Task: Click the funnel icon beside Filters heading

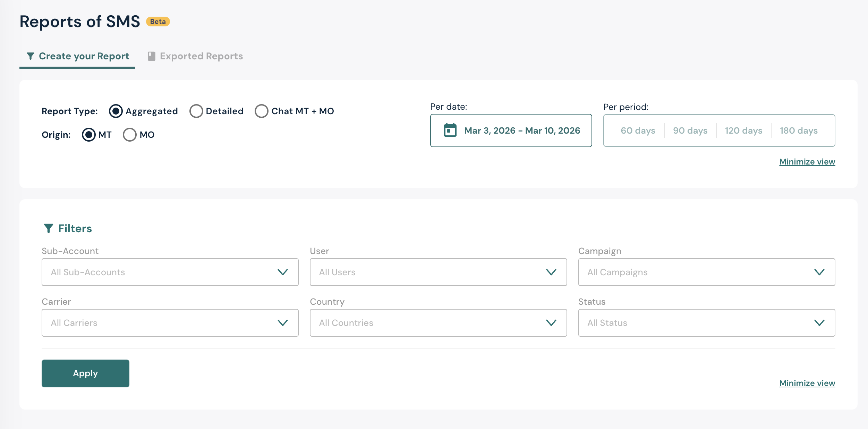Action: coord(49,228)
